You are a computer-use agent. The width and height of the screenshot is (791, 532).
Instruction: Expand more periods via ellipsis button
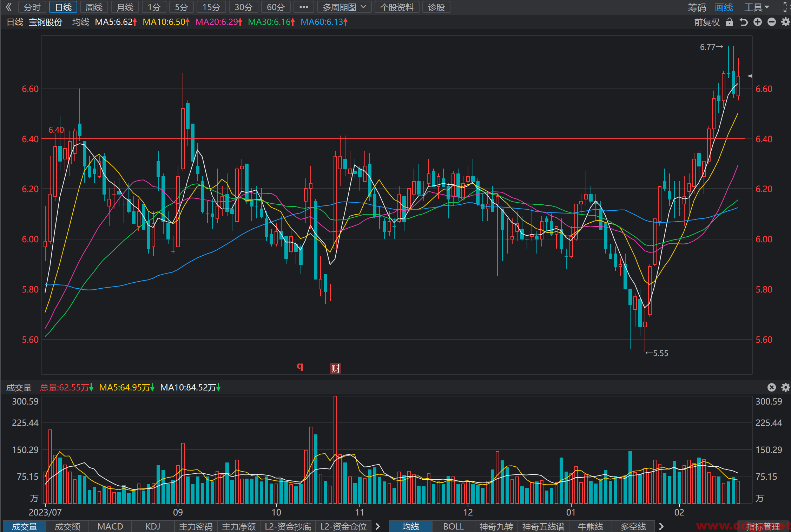point(304,7)
